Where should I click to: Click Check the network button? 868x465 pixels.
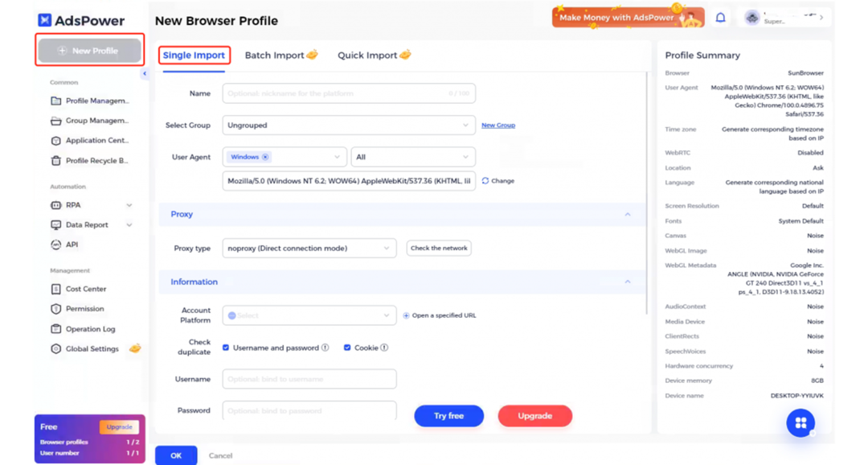pyautogui.click(x=439, y=249)
